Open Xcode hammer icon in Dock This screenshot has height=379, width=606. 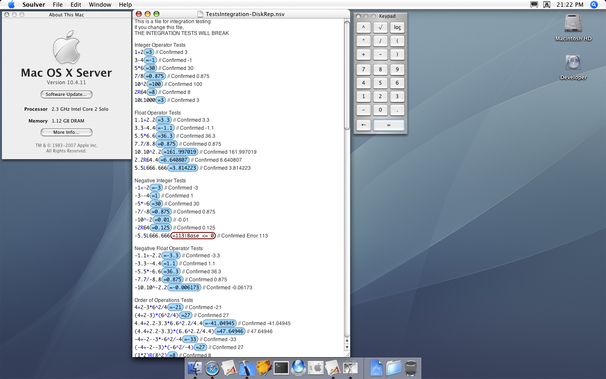pos(246,368)
